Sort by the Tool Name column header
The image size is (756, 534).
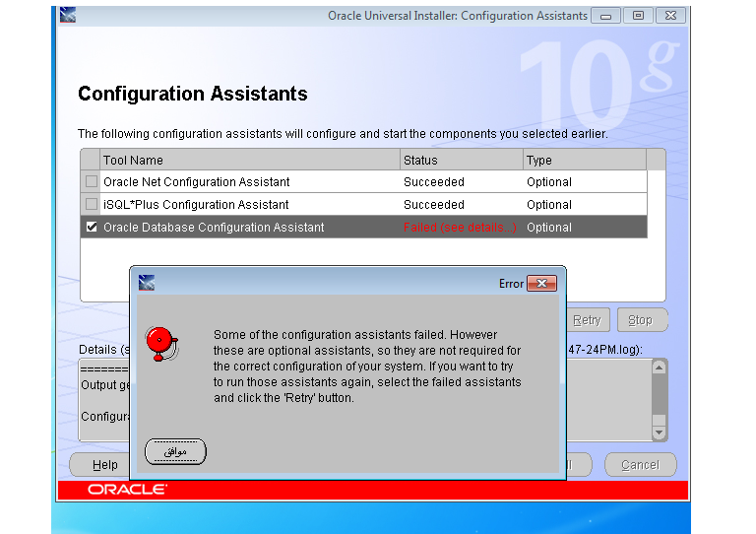click(250, 160)
